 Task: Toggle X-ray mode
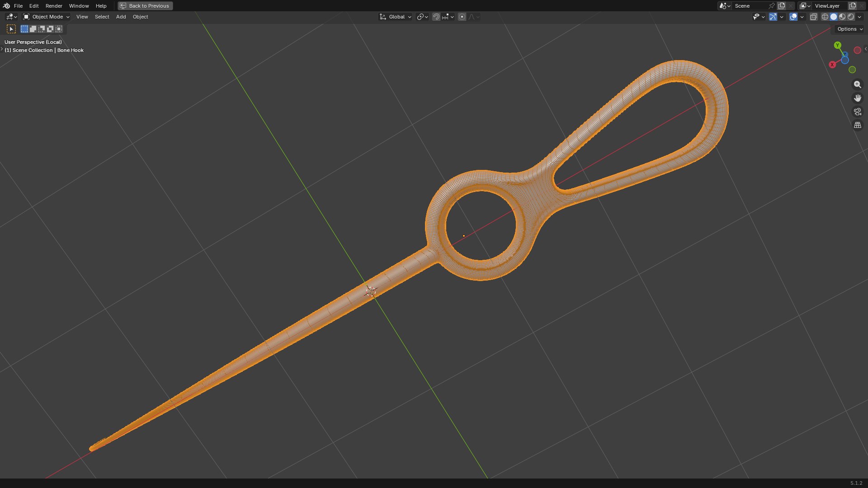814,17
